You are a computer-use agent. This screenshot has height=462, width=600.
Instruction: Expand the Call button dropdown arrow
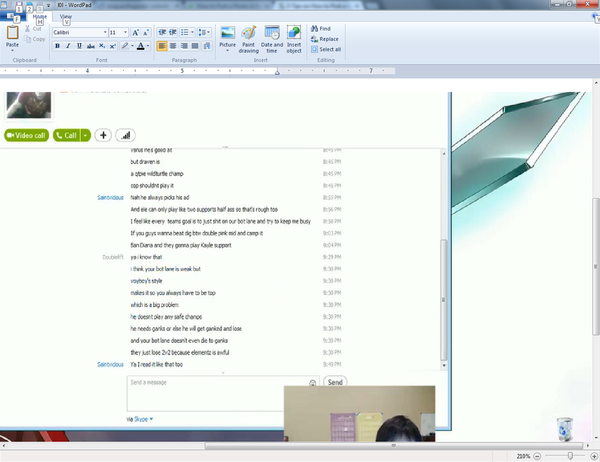[86, 135]
